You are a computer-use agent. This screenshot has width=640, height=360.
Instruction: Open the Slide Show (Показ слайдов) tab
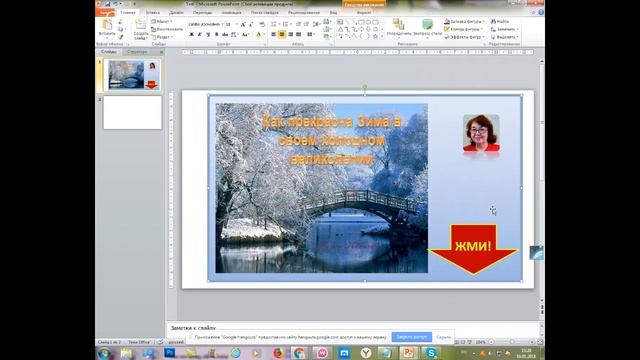tap(264, 13)
